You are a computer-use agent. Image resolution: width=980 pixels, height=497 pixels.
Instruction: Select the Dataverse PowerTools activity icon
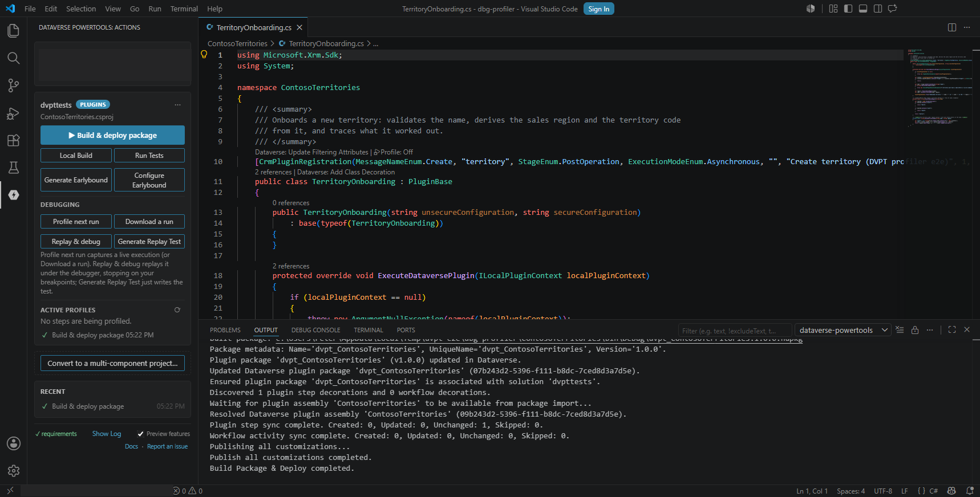tap(14, 195)
